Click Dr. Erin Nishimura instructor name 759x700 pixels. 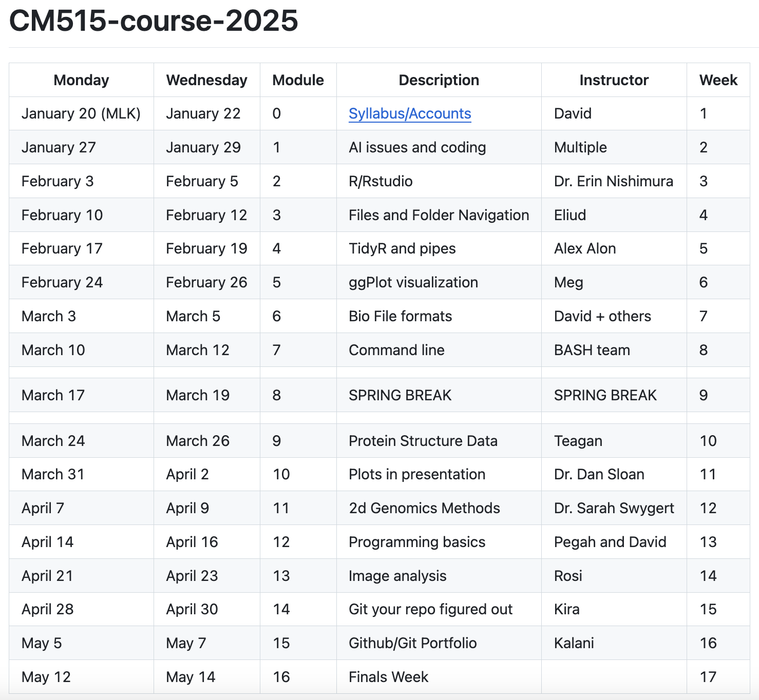[613, 181]
